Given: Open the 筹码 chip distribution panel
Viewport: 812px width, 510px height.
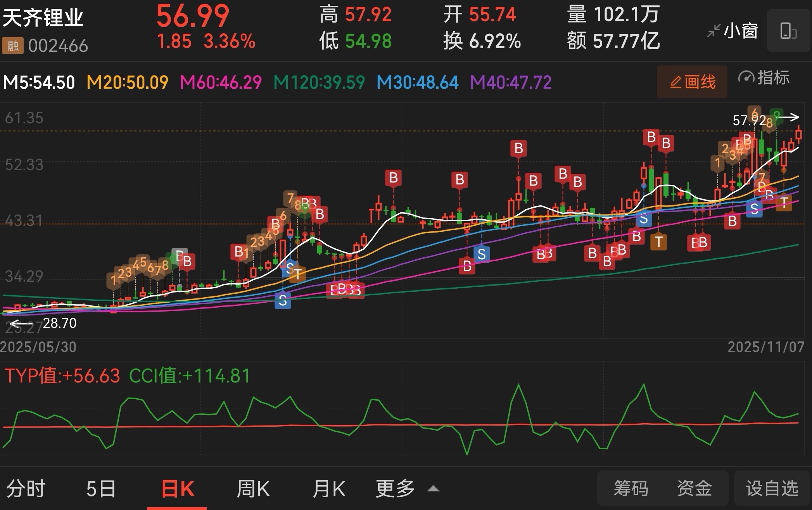Looking at the screenshot, I should [x=631, y=488].
